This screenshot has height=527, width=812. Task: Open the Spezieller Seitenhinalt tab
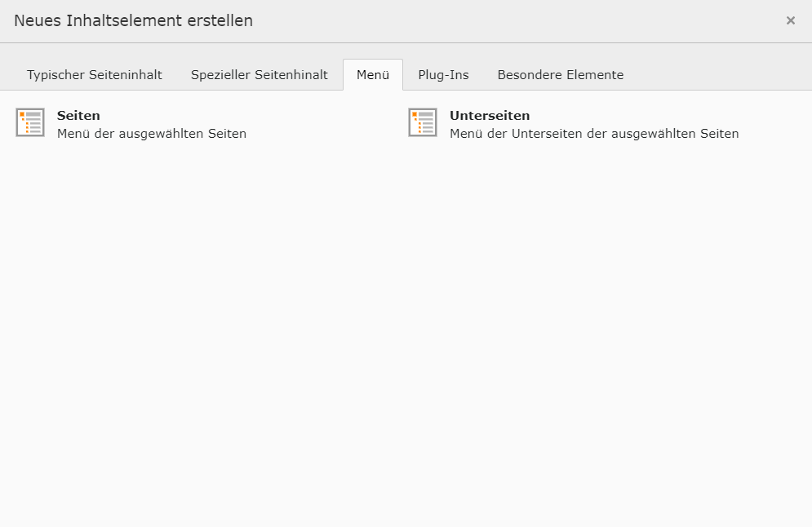(260, 75)
